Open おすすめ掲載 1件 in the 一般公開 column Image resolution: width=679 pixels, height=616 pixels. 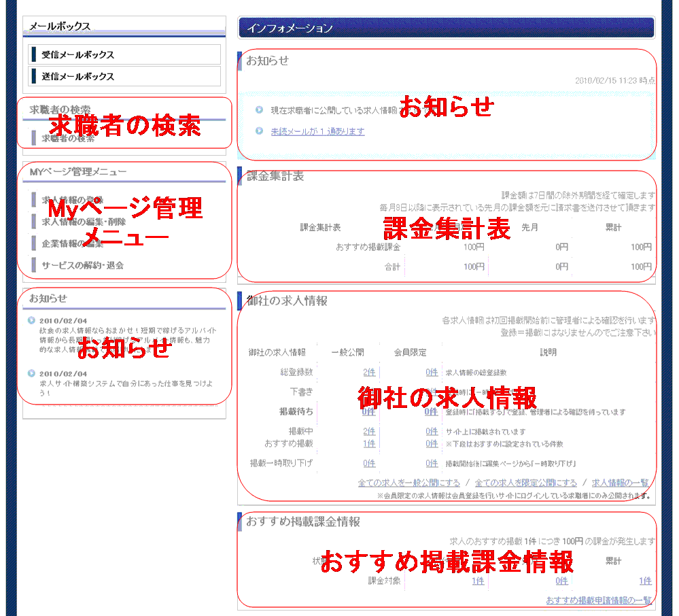(369, 444)
